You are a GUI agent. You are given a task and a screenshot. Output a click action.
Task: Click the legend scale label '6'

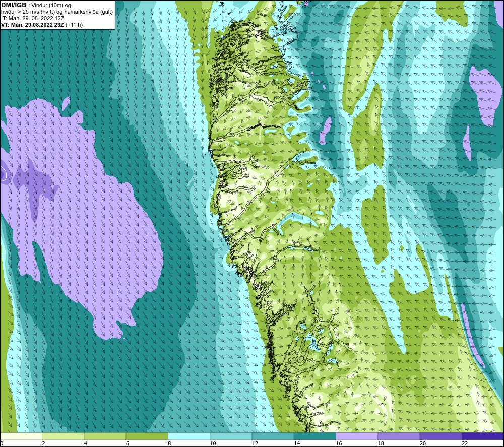point(128,444)
